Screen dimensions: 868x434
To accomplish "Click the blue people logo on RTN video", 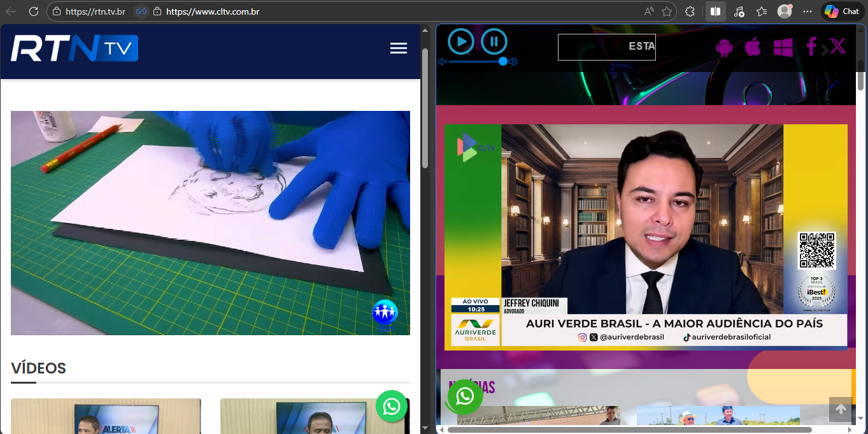I will coord(385,313).
